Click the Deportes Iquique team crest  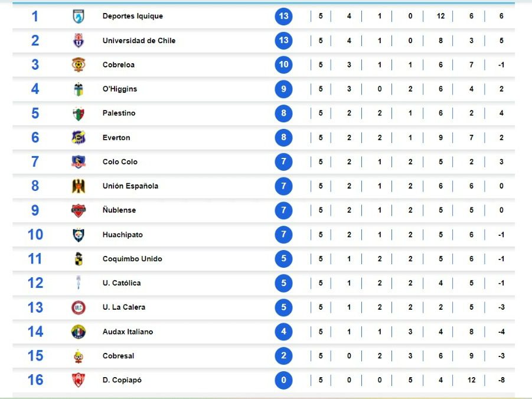pos(79,17)
